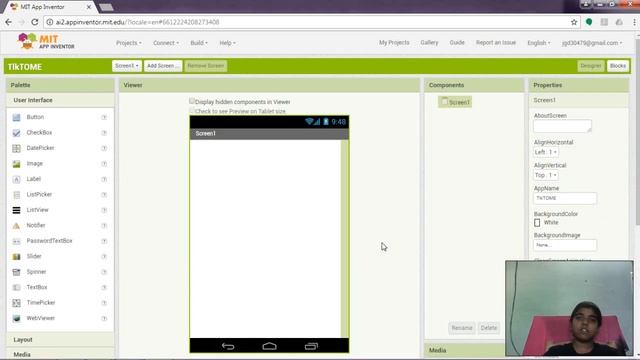Enable Display hidden components in Viewer
Screen dimensions: 640x360
[x=192, y=101]
